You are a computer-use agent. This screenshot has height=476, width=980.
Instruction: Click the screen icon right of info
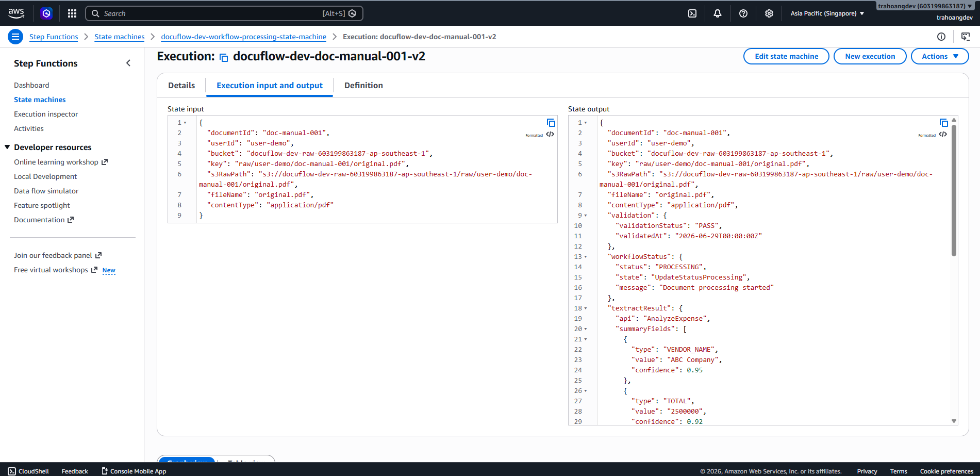tap(966, 37)
